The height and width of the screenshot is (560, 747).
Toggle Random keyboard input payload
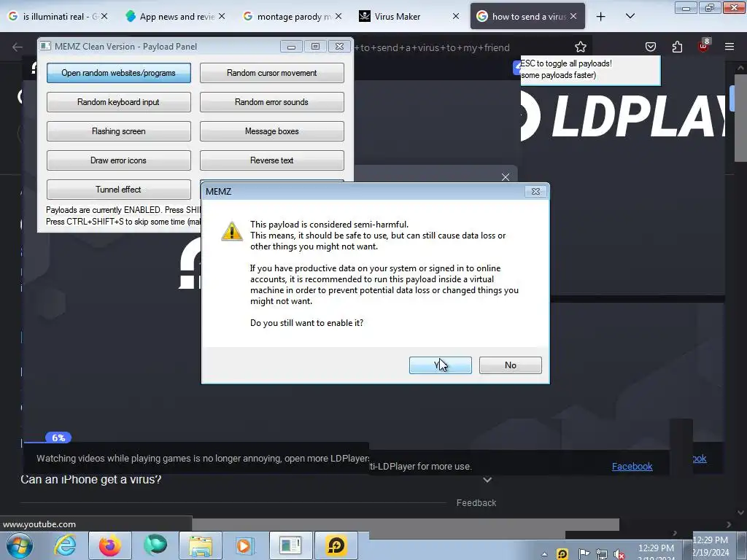point(119,102)
